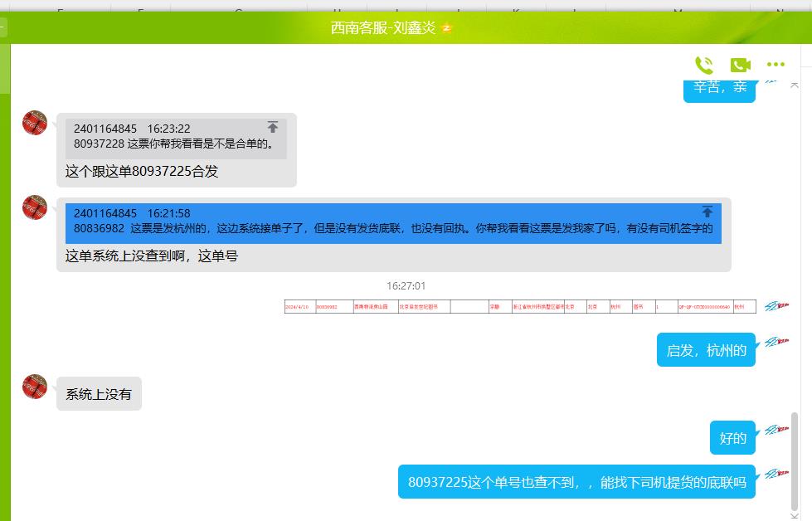Image resolution: width=812 pixels, height=521 pixels.
Task: Click the message about 80937225 司机提货底联
Action: coord(576,482)
